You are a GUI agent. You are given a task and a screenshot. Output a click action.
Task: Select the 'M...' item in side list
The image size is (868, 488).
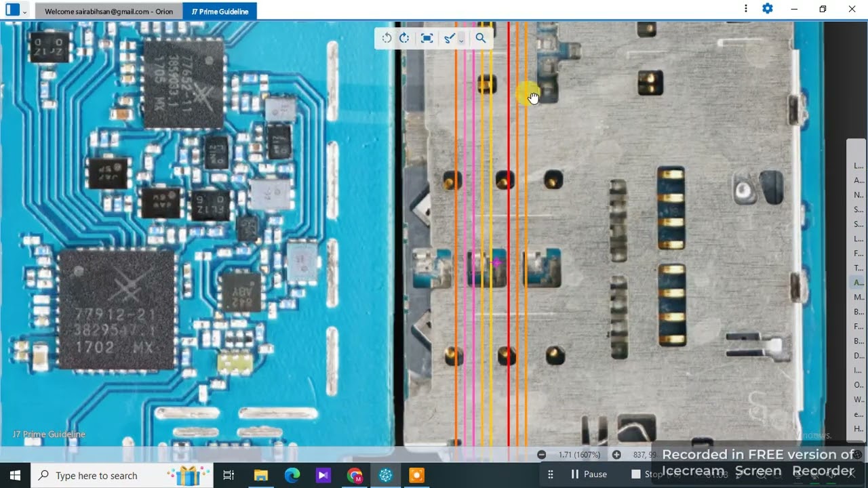pos(859,298)
